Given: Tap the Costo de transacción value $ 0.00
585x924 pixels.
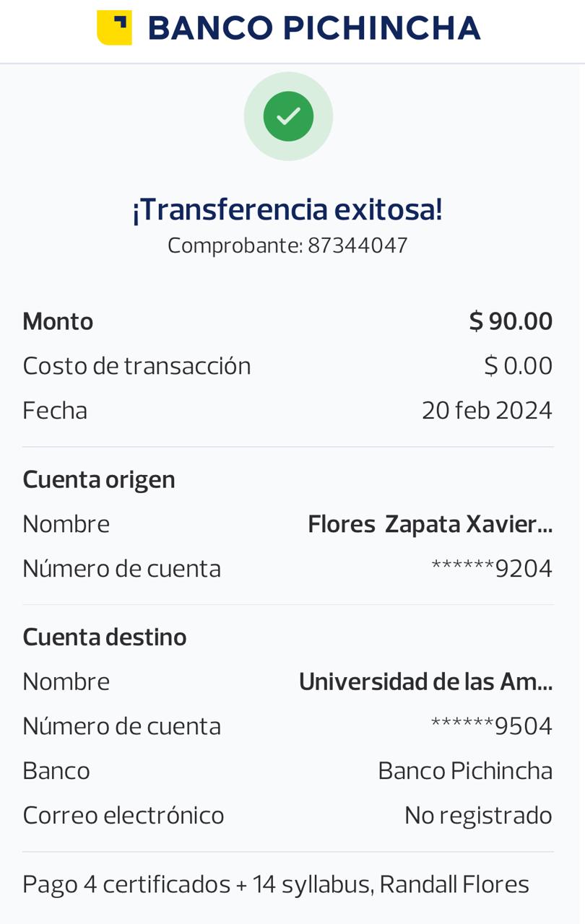Looking at the screenshot, I should [x=518, y=366].
